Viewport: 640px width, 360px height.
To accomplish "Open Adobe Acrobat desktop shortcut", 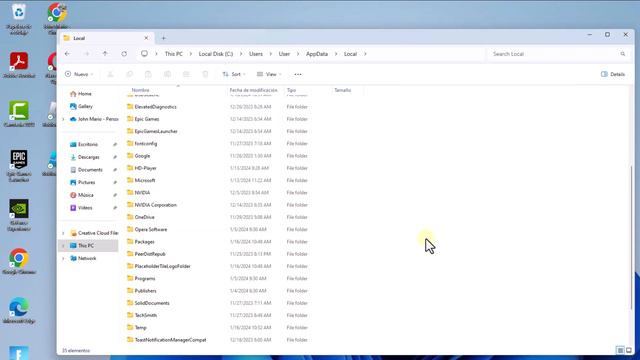I will point(19,65).
